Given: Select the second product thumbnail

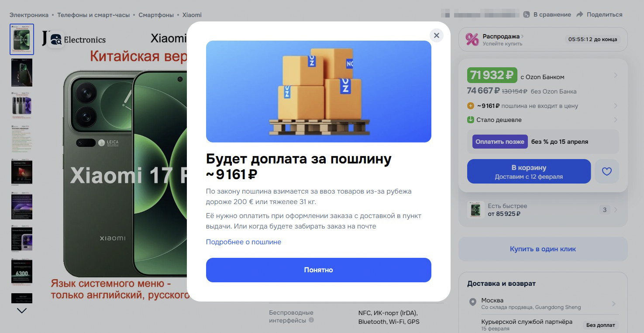Looking at the screenshot, I should pyautogui.click(x=22, y=73).
